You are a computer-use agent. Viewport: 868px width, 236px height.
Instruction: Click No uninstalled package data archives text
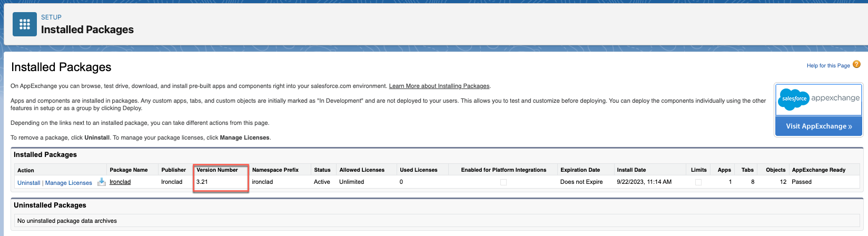67,221
